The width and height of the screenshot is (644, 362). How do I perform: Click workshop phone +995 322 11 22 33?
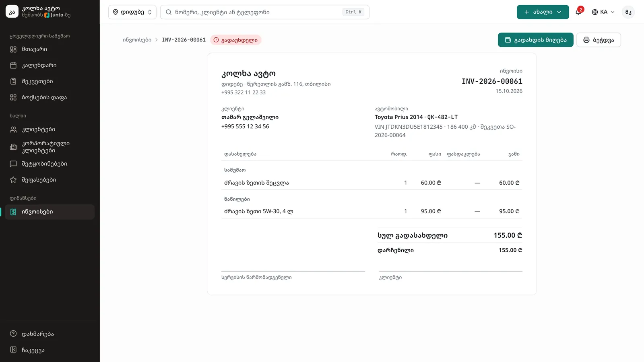tap(243, 93)
